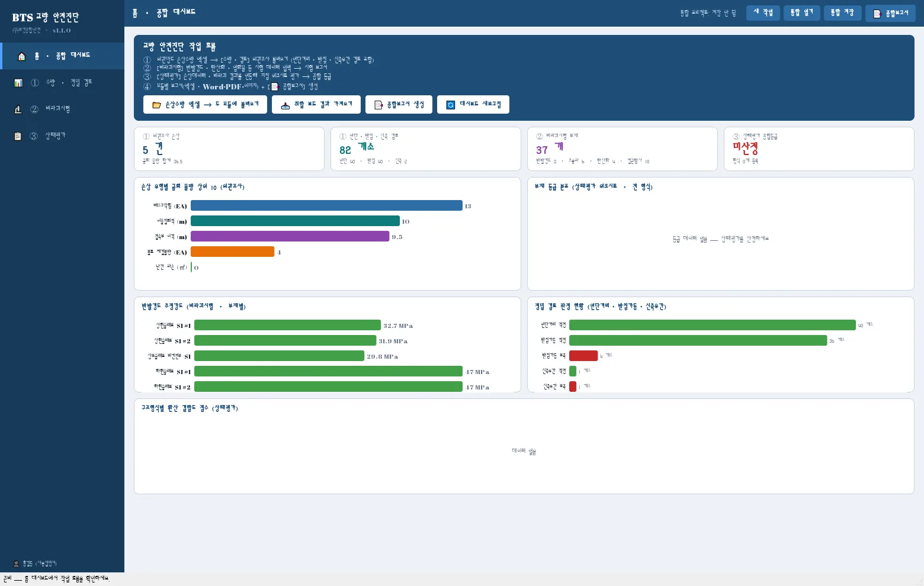Click the document icon on 종합보고서 생성
Screen dimensions: 924x586
tap(378, 105)
